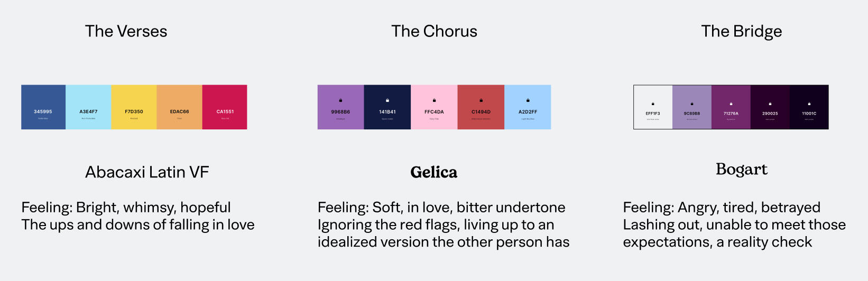Screen dimensions: 868x281
Task: Select the EDAC66 orange swatch
Action: coord(179,107)
